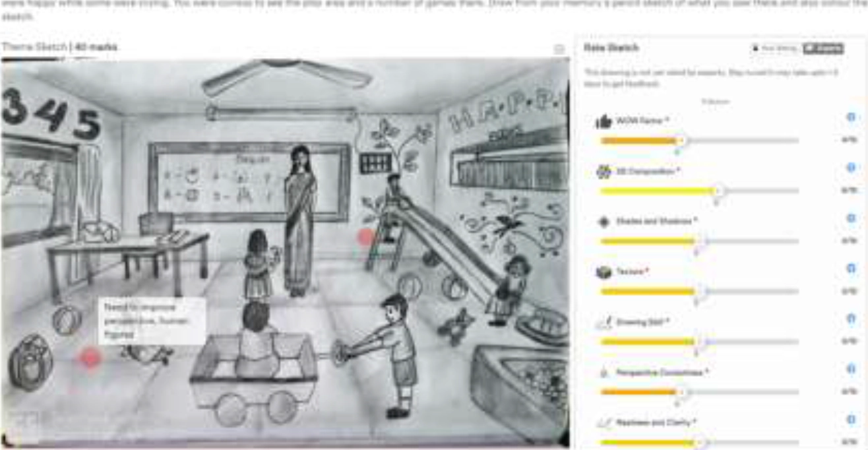
Task: Open info for 3D Composition criterion
Action: pyautogui.click(x=851, y=168)
